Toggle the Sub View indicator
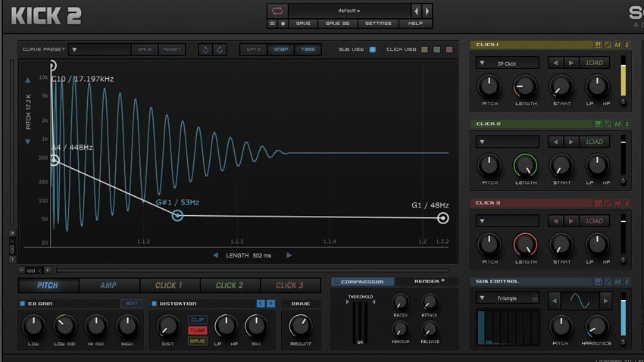 coord(372,50)
